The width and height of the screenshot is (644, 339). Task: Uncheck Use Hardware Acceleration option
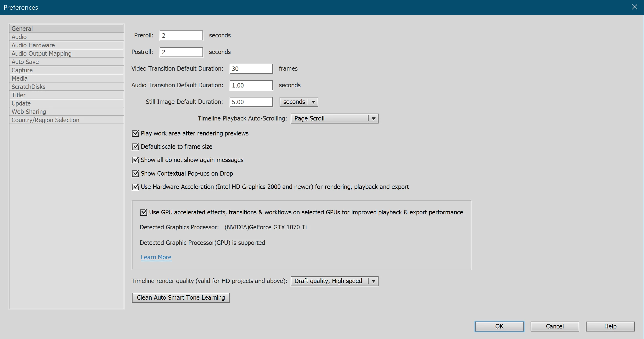click(x=135, y=187)
